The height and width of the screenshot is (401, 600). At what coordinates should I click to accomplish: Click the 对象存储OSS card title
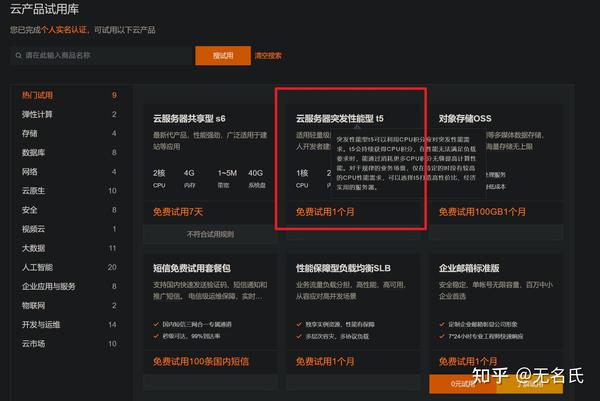coord(465,119)
